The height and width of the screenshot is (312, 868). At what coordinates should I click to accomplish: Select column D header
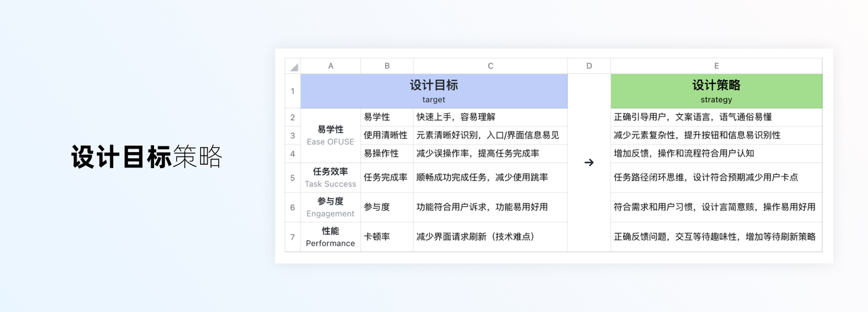(589, 66)
